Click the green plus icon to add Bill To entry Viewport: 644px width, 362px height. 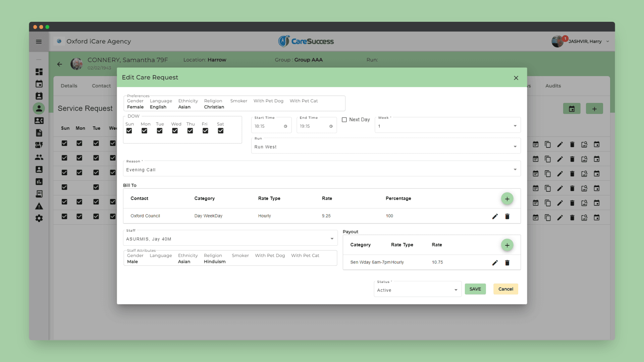(x=507, y=198)
